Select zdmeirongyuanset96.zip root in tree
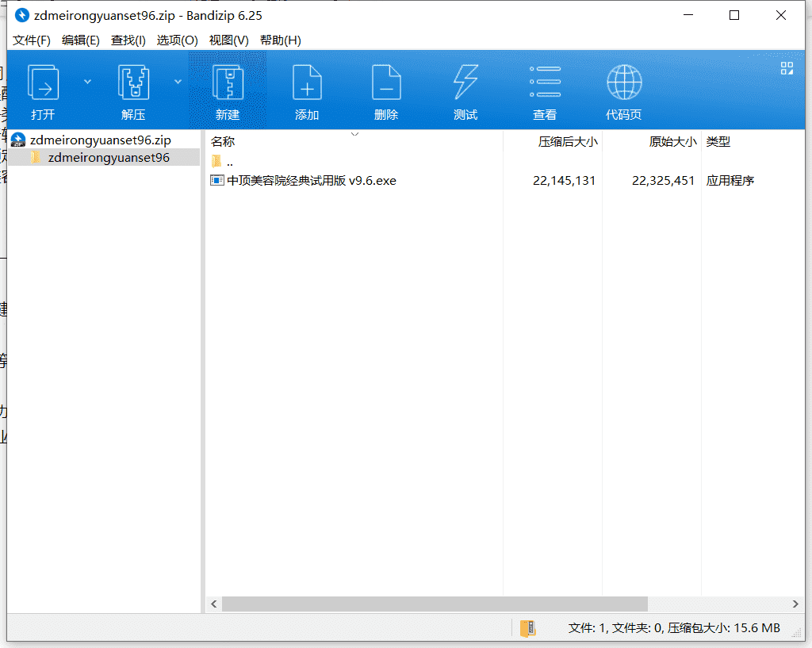The width and height of the screenshot is (812, 648). 101,140
